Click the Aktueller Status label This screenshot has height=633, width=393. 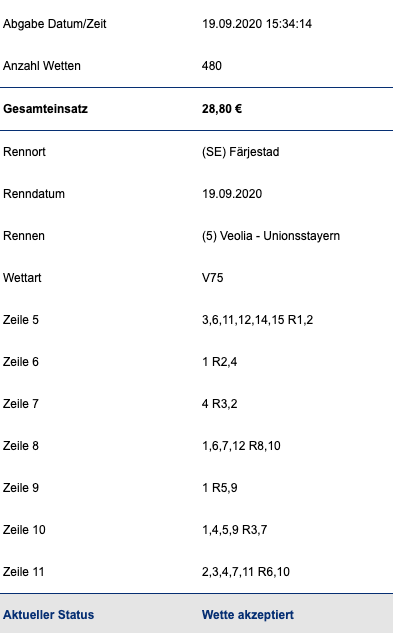(48, 615)
